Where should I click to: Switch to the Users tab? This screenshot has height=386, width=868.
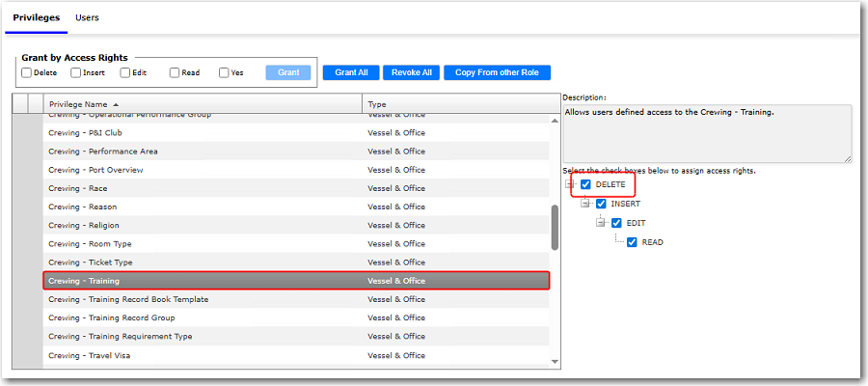pos(87,17)
